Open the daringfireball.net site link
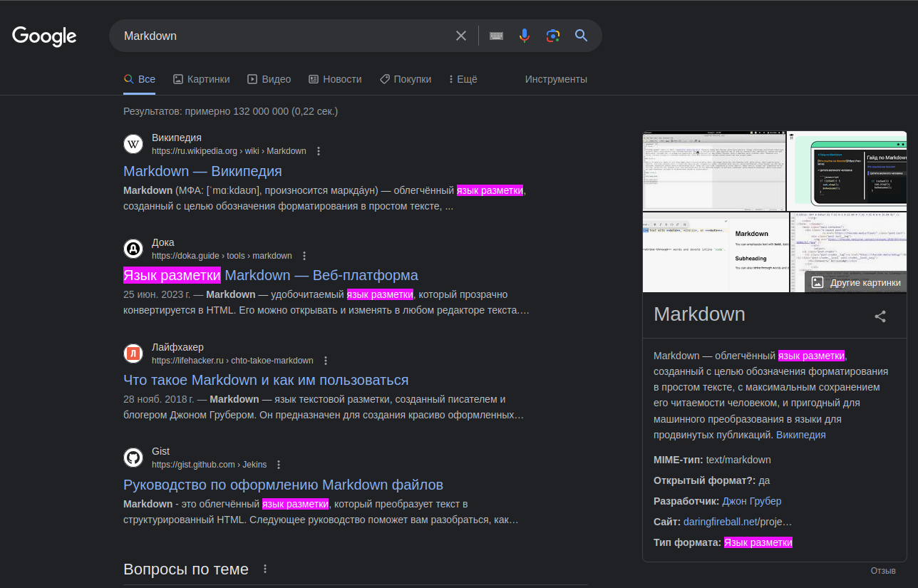This screenshot has height=588, width=918. (x=738, y=522)
